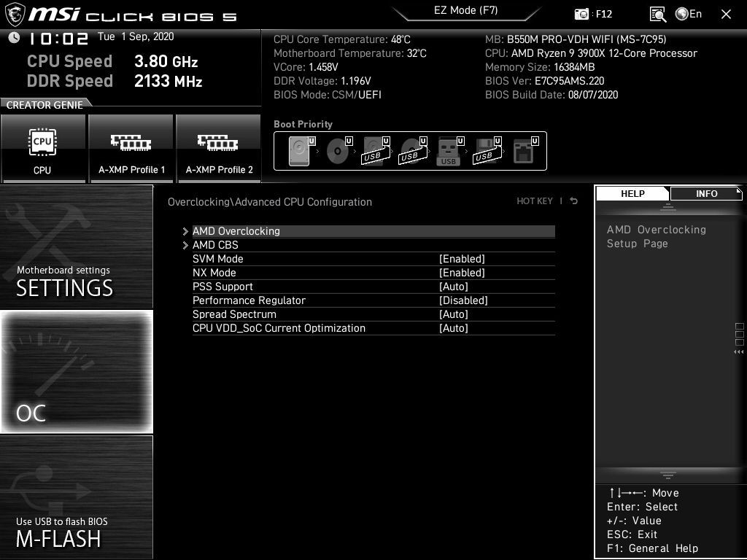Enable Creator Genie CPU profile
Viewport: 747px width, 560px height.
(43, 148)
